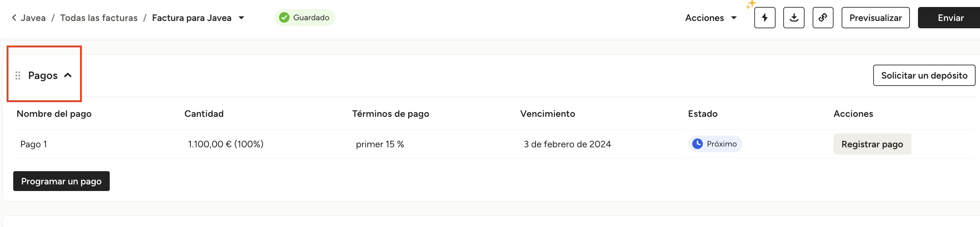Click the blue clock icon in Próximo
The height and width of the screenshot is (227, 980).
(697, 144)
